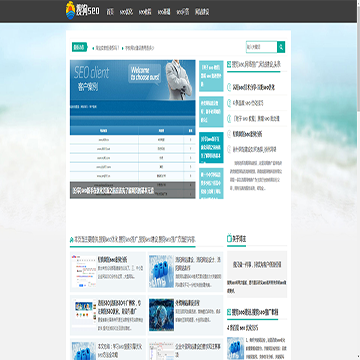This screenshot has height=360, width=360.
Task: Open the first article card's title
Action: pos(113,259)
